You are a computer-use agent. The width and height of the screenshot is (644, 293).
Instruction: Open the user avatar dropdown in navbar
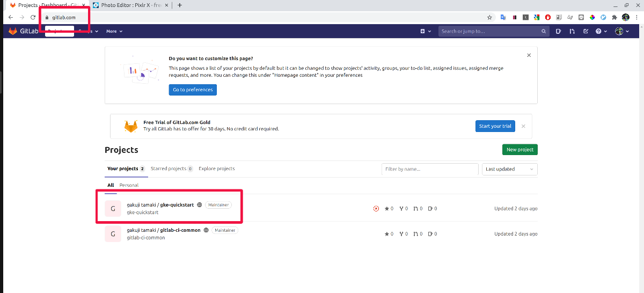[622, 31]
